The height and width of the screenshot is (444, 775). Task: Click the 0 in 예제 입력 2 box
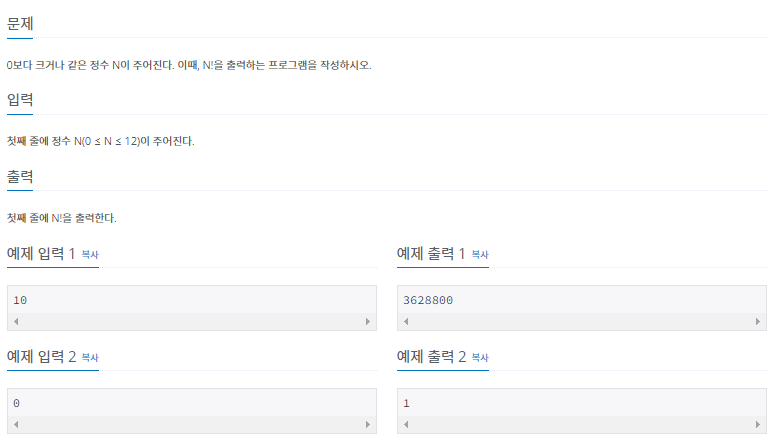(17, 403)
